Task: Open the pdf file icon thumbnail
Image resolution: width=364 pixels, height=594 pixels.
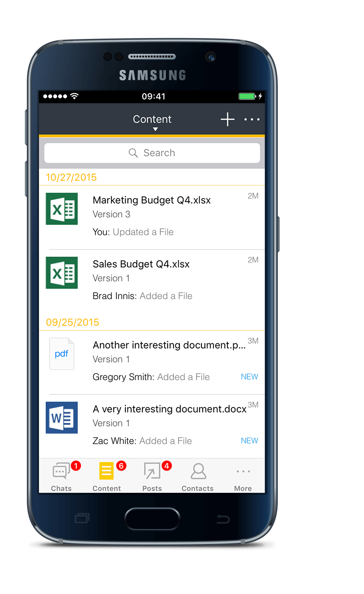Action: pyautogui.click(x=62, y=353)
